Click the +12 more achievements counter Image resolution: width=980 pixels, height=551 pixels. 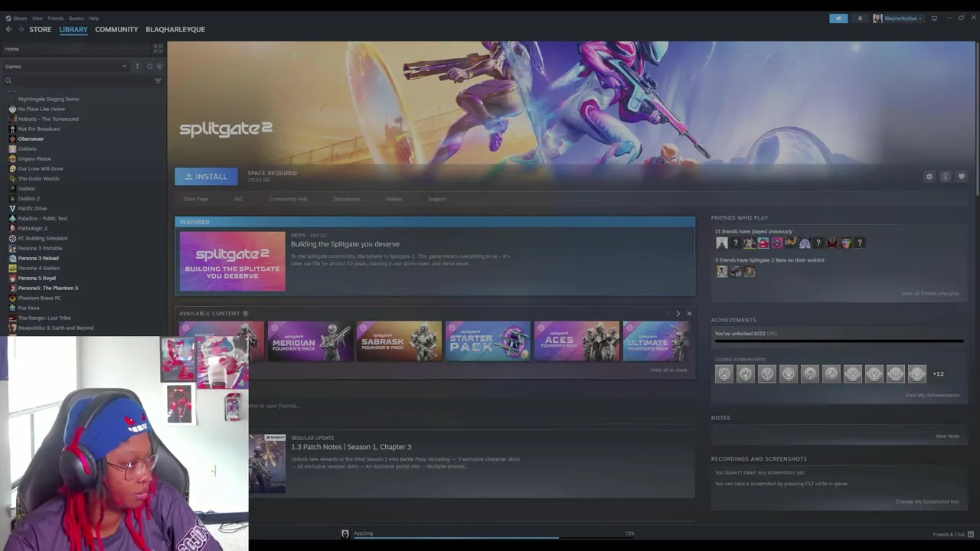coord(939,373)
